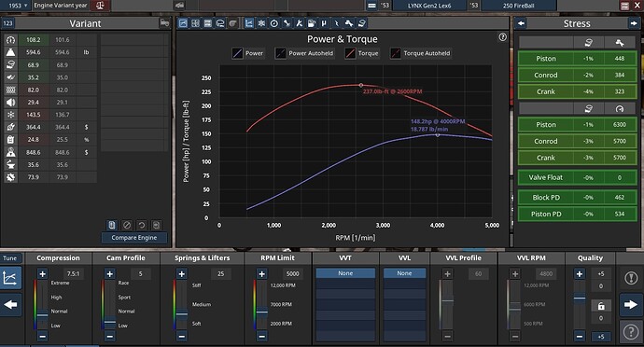The height and width of the screenshot is (347, 644).
Task: Go to the next step with right arrow
Action: point(631,305)
